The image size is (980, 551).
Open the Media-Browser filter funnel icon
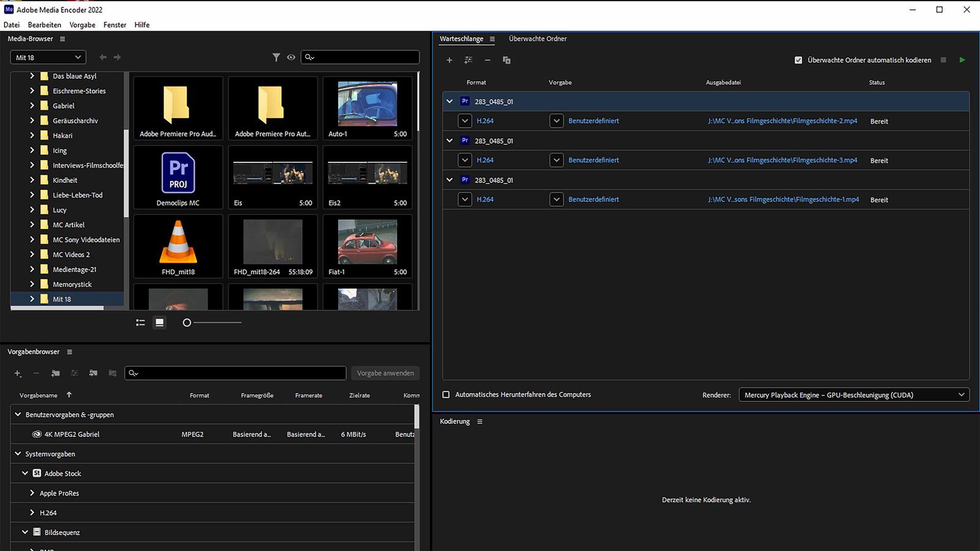[276, 57]
